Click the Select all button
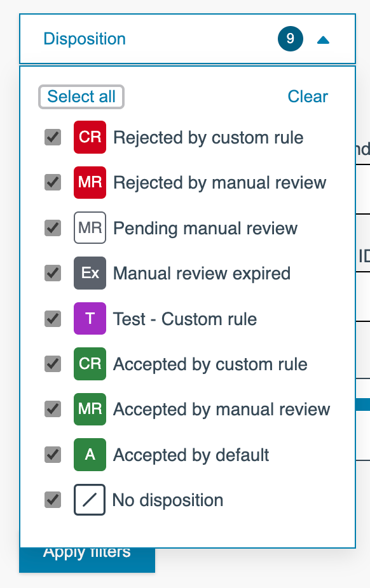The image size is (370, 588). [x=81, y=97]
